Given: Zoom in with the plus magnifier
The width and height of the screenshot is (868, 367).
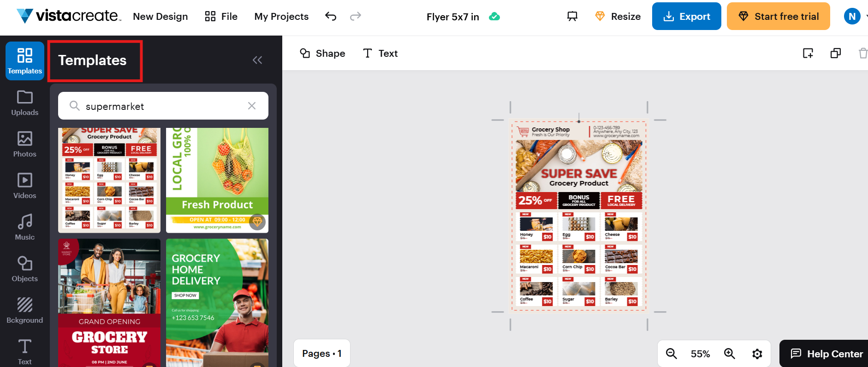Looking at the screenshot, I should (729, 354).
